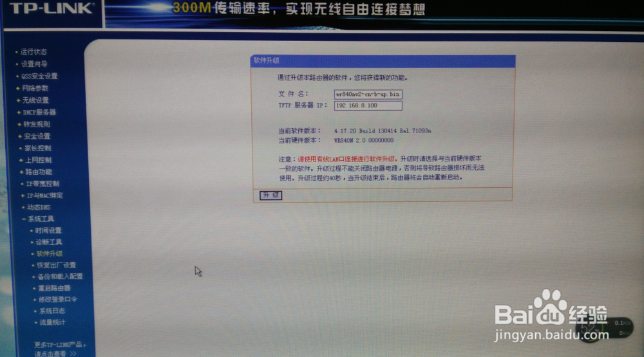Open 运行状态 in the sidebar
This screenshot has width=644, height=357.
tap(33, 51)
